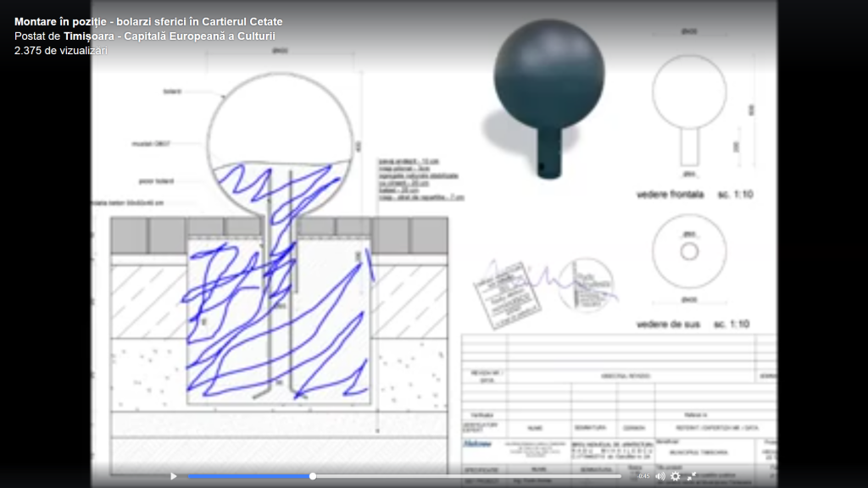Click the 0:45 remaining time display
This screenshot has height=488, width=868.
pos(643,476)
